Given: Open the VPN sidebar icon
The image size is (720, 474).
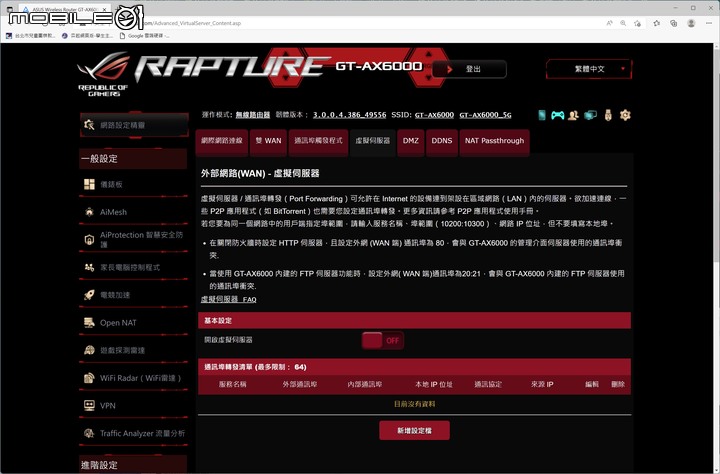Looking at the screenshot, I should (x=89, y=405).
